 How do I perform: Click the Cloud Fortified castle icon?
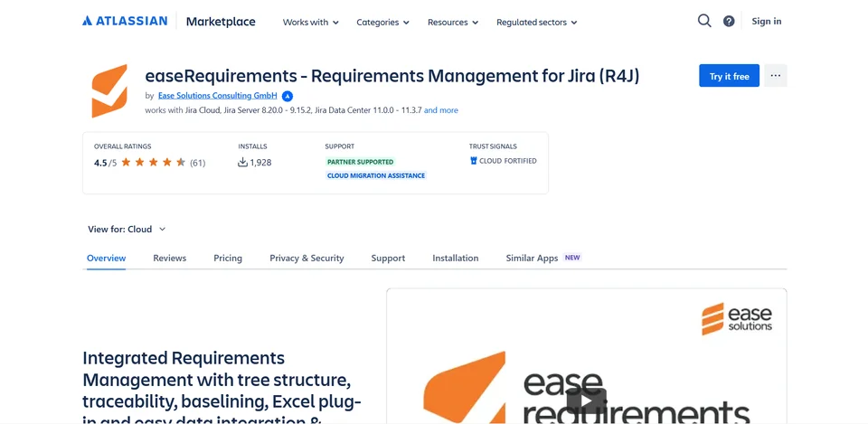(473, 161)
